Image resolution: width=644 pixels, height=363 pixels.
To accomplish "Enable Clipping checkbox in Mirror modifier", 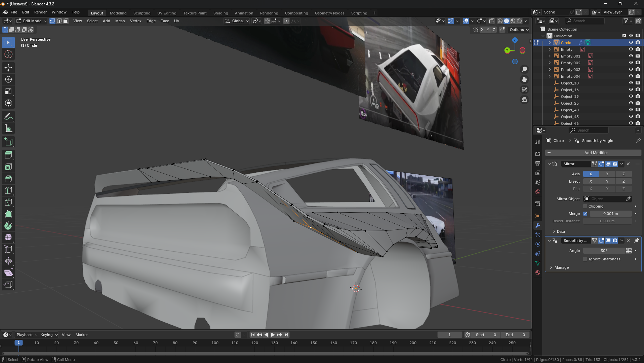I will pos(585,206).
